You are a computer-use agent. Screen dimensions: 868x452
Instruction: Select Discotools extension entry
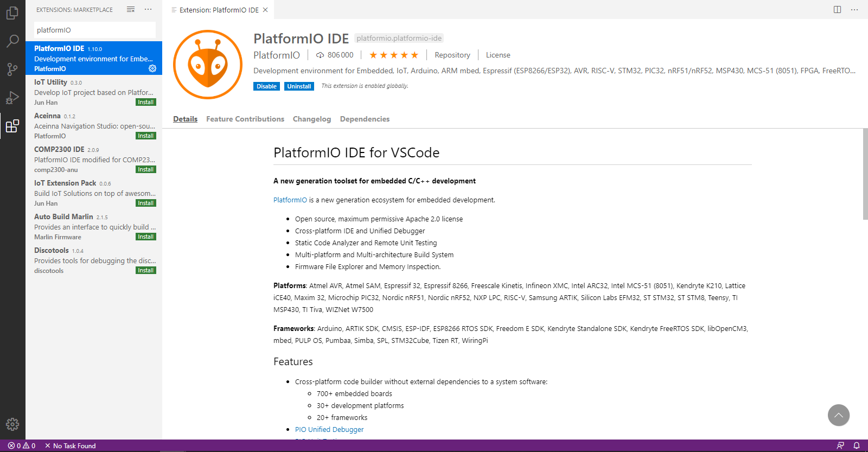pyautogui.click(x=94, y=260)
